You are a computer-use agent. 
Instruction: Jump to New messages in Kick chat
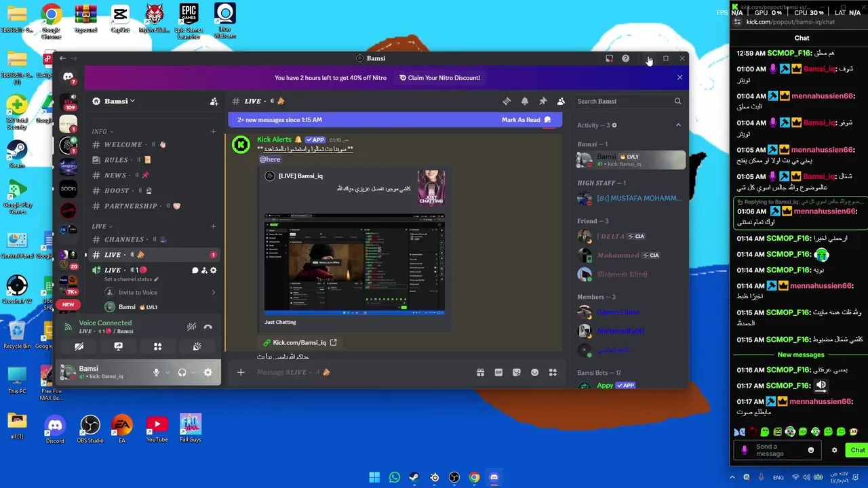[801, 355]
